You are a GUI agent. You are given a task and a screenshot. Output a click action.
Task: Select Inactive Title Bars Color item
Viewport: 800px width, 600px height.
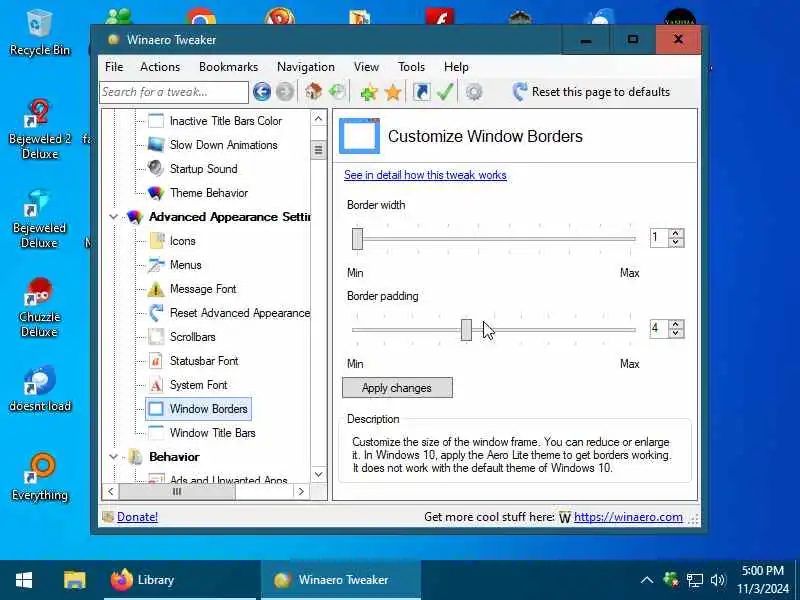click(x=226, y=121)
